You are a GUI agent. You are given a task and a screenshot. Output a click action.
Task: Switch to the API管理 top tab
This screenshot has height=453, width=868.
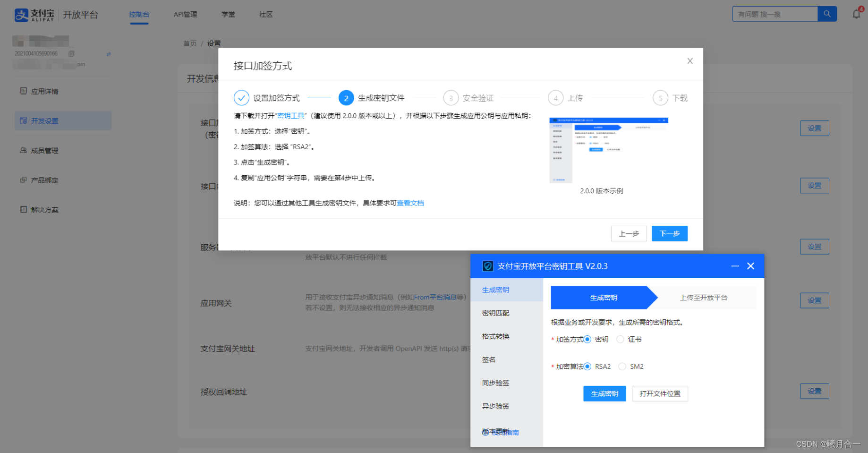(x=185, y=14)
